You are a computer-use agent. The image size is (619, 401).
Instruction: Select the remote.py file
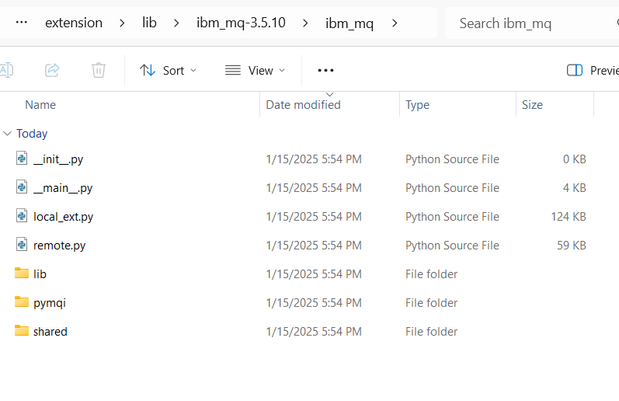point(59,245)
